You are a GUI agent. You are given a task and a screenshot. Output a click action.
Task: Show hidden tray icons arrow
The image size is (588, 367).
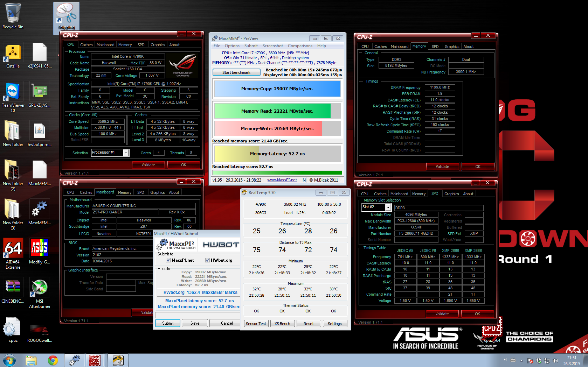pos(521,360)
